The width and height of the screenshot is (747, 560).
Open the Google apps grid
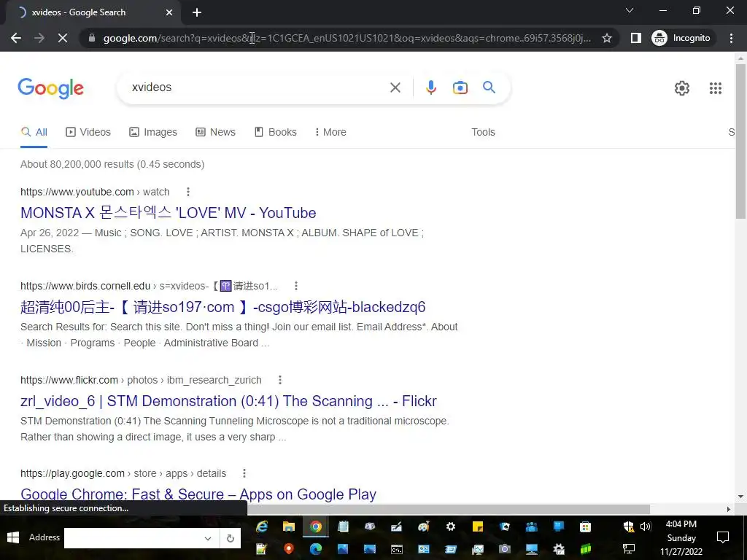click(x=715, y=88)
